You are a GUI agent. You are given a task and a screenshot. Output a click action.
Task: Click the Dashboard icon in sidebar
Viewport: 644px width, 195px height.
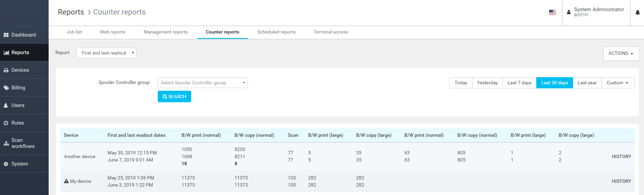pos(6,35)
